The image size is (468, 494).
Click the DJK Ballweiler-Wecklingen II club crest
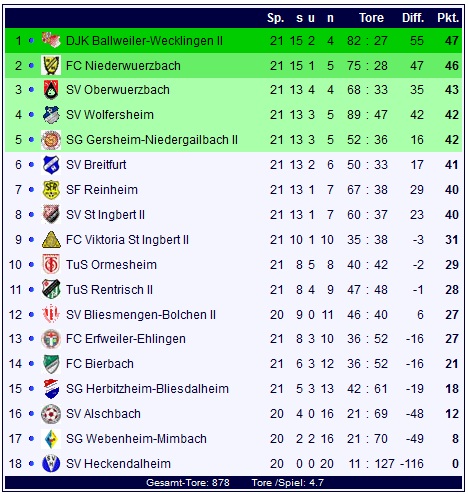click(x=51, y=40)
